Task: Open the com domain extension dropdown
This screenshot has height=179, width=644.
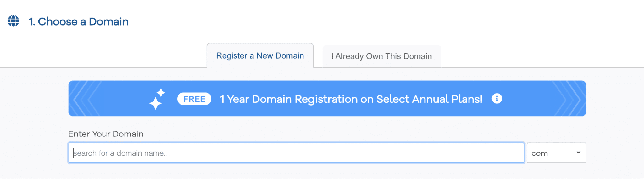Action: pyautogui.click(x=556, y=153)
